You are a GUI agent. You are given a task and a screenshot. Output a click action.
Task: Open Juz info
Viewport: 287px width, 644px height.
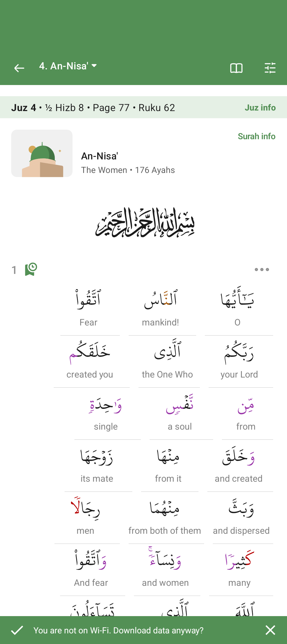point(260,107)
